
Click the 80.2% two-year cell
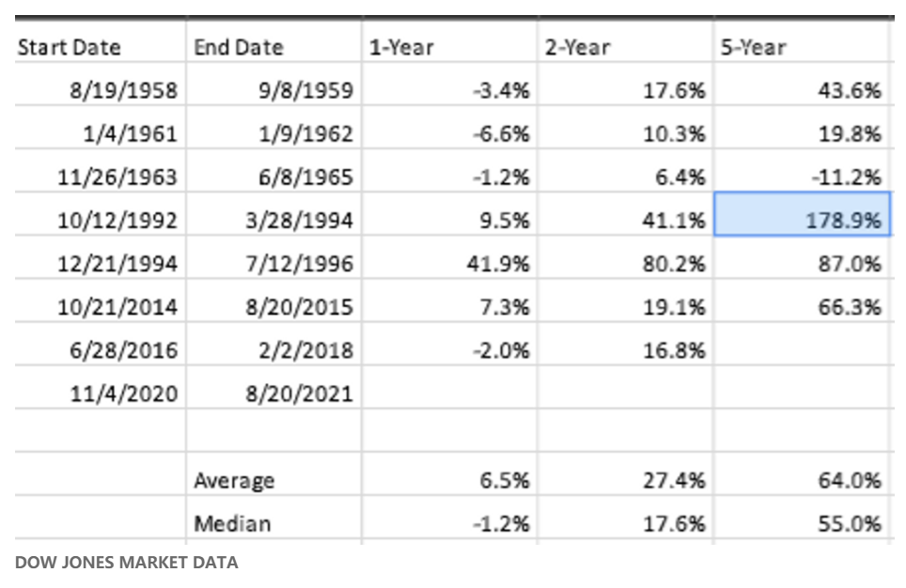point(675,264)
